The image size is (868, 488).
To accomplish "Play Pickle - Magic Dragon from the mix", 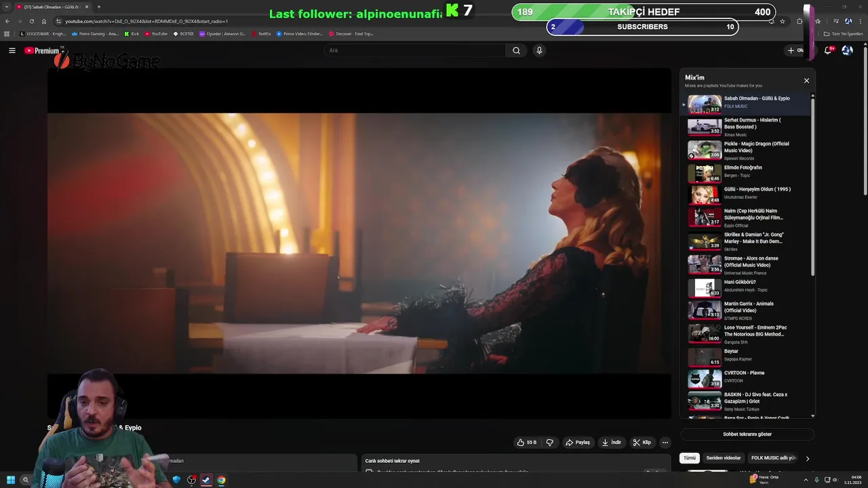I will pyautogui.click(x=746, y=150).
